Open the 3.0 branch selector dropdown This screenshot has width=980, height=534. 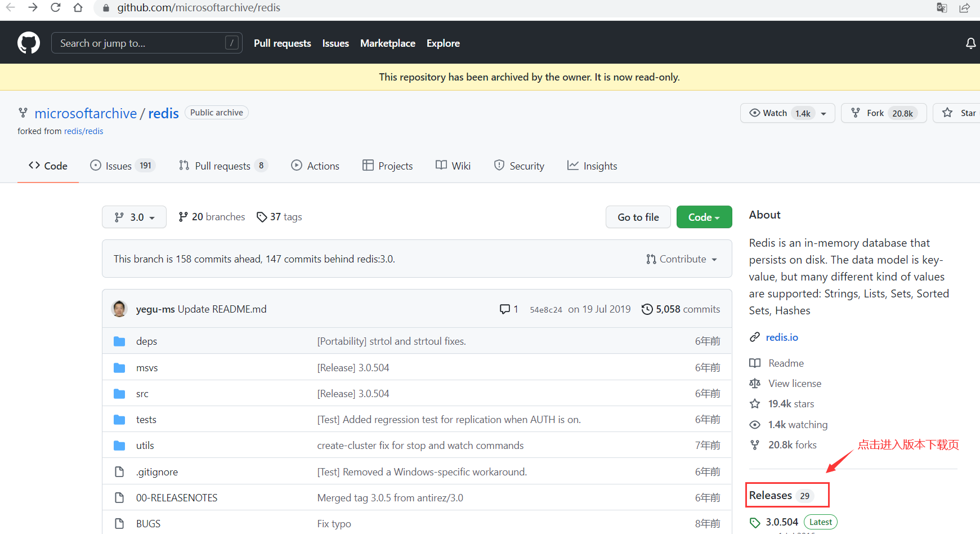click(x=134, y=217)
